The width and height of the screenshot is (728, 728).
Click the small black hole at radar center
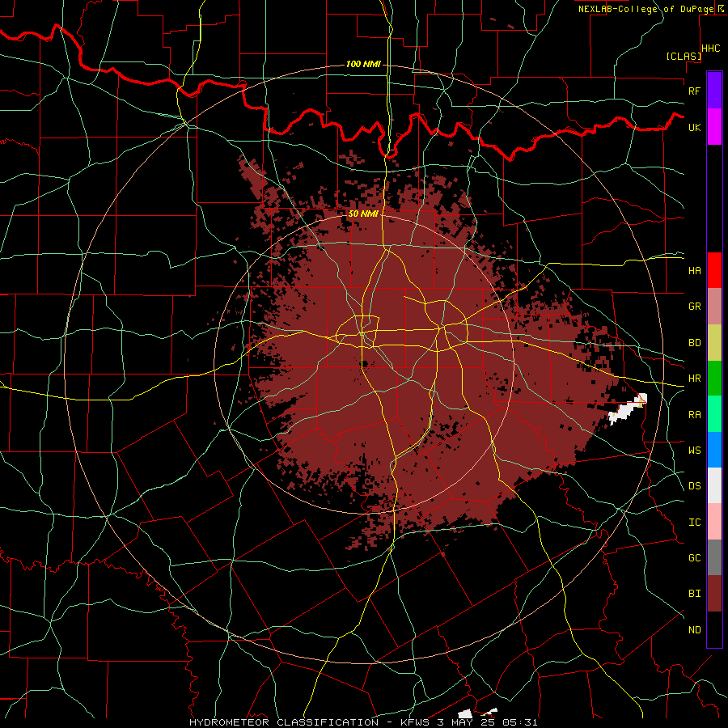point(365,363)
